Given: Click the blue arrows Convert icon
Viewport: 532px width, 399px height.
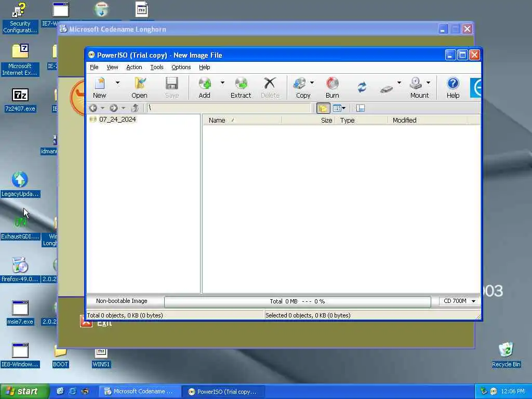Looking at the screenshot, I should 362,87.
